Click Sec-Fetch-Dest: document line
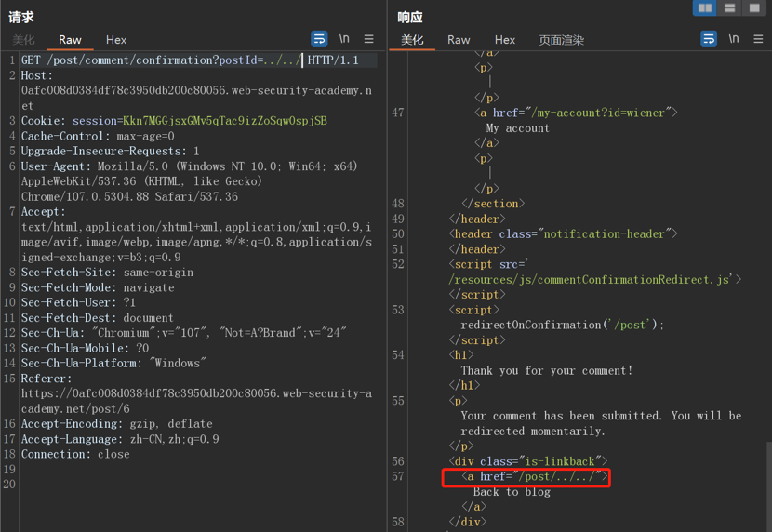This screenshot has height=532, width=772. [98, 317]
